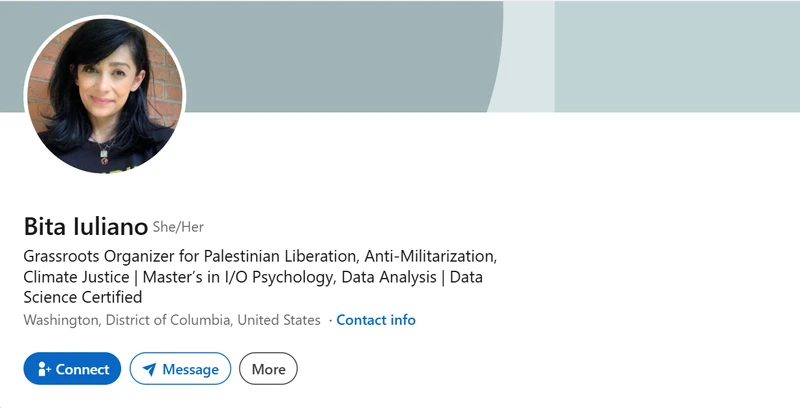
Task: Click the word Message label text
Action: pos(190,370)
